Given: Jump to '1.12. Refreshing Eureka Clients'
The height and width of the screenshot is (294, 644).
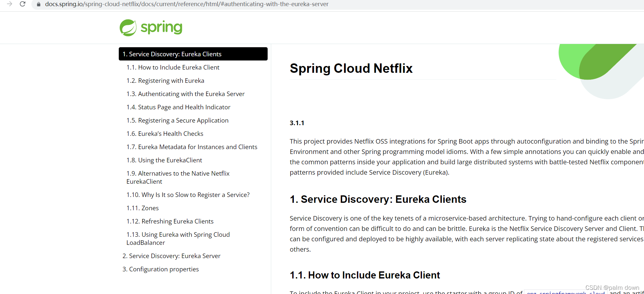Looking at the screenshot, I should click(170, 221).
